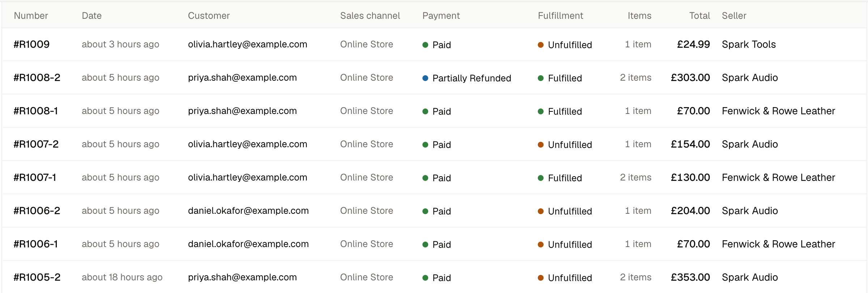868x293 pixels.
Task: Click the Items column header
Action: tap(639, 16)
